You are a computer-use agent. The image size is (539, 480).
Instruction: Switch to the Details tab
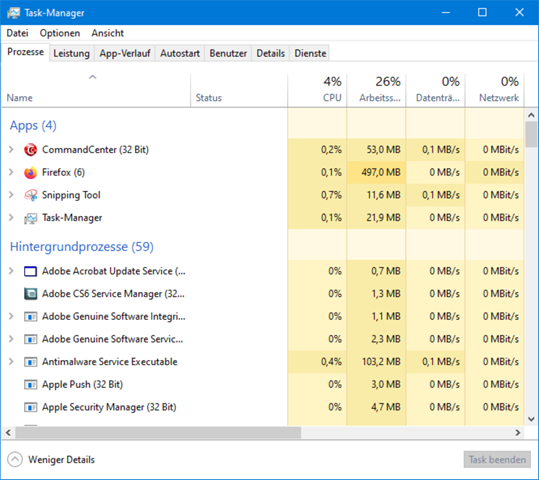pyautogui.click(x=271, y=53)
